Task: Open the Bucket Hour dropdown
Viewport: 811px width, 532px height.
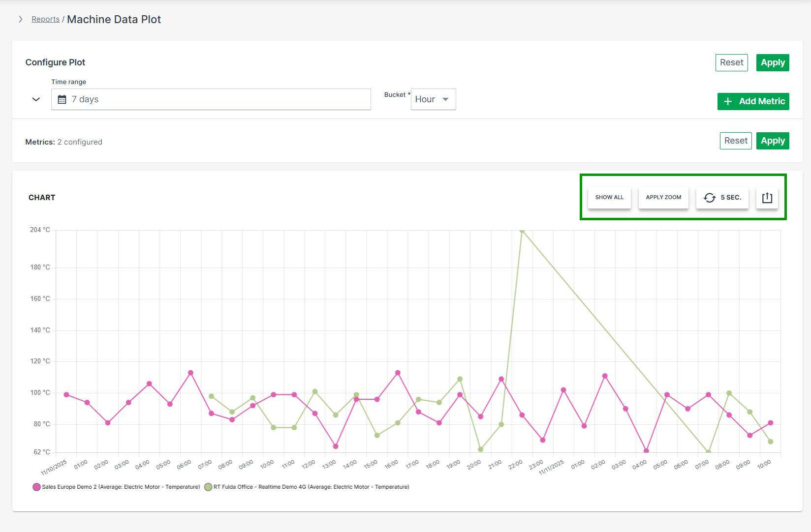Action: click(x=433, y=99)
